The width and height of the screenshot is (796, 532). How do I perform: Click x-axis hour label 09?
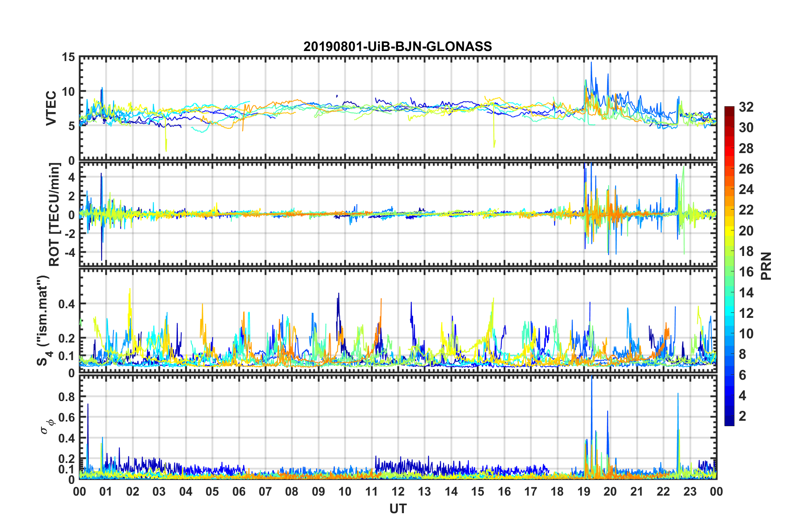click(x=318, y=491)
